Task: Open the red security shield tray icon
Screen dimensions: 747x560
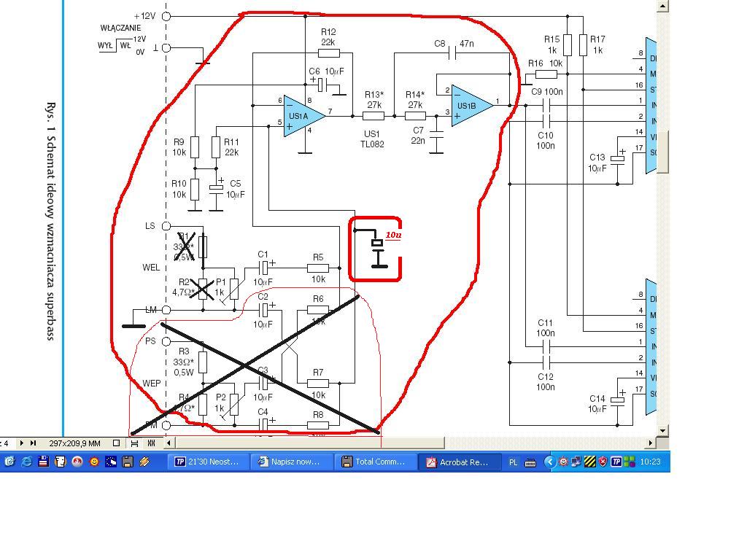Action: point(603,462)
